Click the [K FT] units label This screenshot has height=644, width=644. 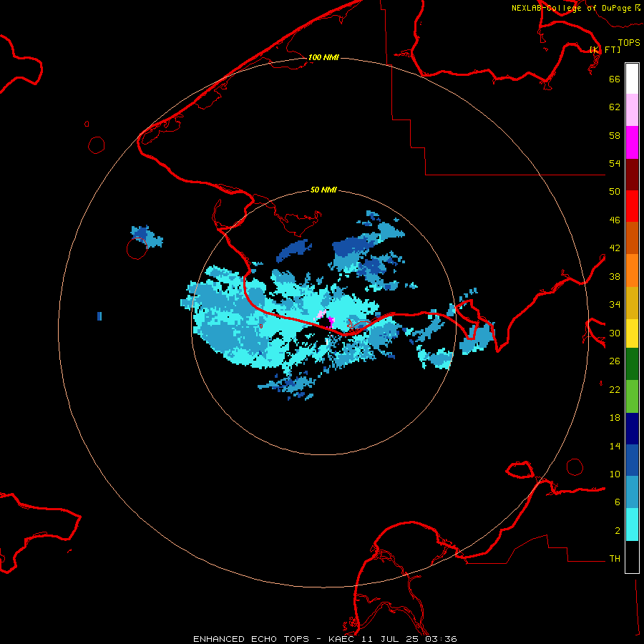click(605, 49)
